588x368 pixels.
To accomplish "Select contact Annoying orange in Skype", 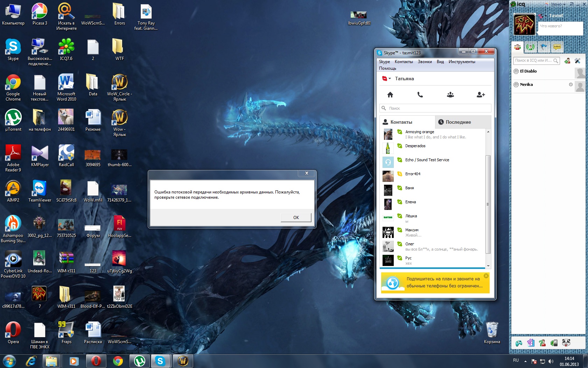I will pyautogui.click(x=433, y=134).
